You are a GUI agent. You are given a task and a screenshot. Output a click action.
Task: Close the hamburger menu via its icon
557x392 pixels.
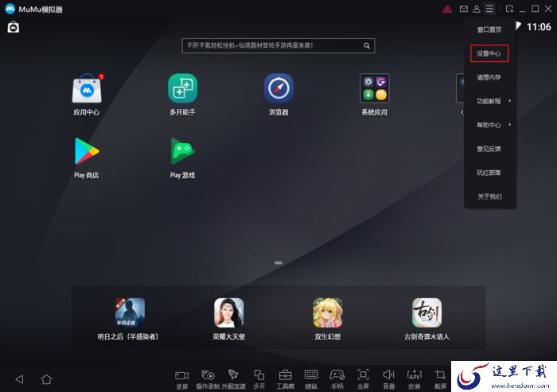click(x=489, y=9)
